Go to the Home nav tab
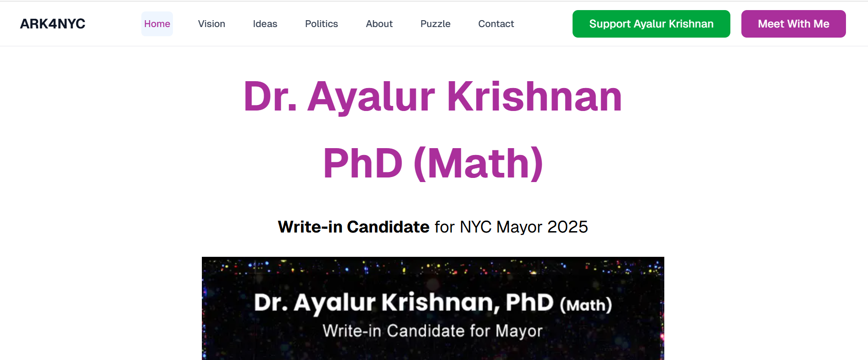Viewport: 868px width, 360px height. coord(157,24)
